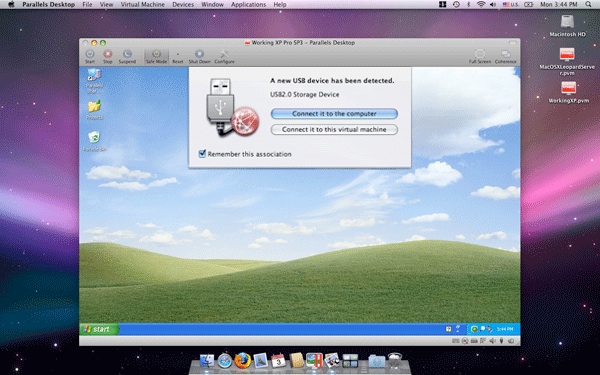Viewport: 600px width, 375px height.
Task: Open iPhoto from the Dock
Action: (x=332, y=360)
